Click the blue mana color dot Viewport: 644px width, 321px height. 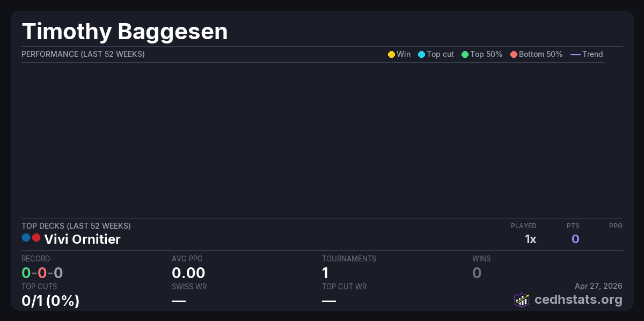click(x=26, y=237)
